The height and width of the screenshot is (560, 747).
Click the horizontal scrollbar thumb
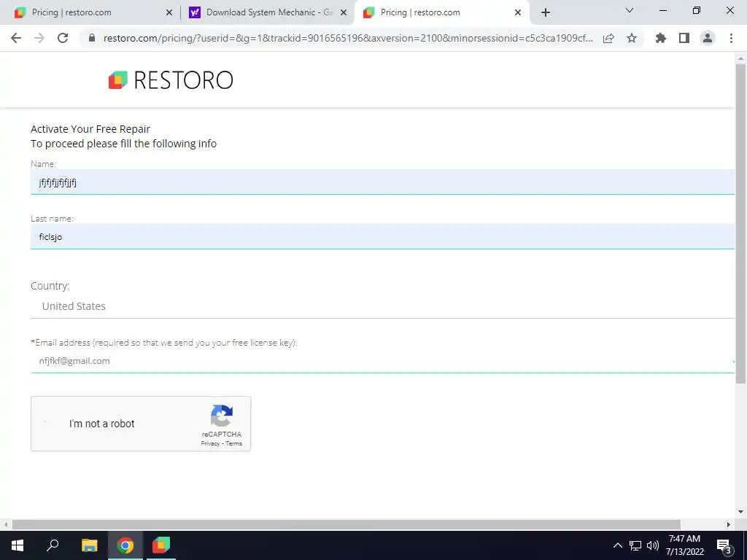click(x=347, y=524)
